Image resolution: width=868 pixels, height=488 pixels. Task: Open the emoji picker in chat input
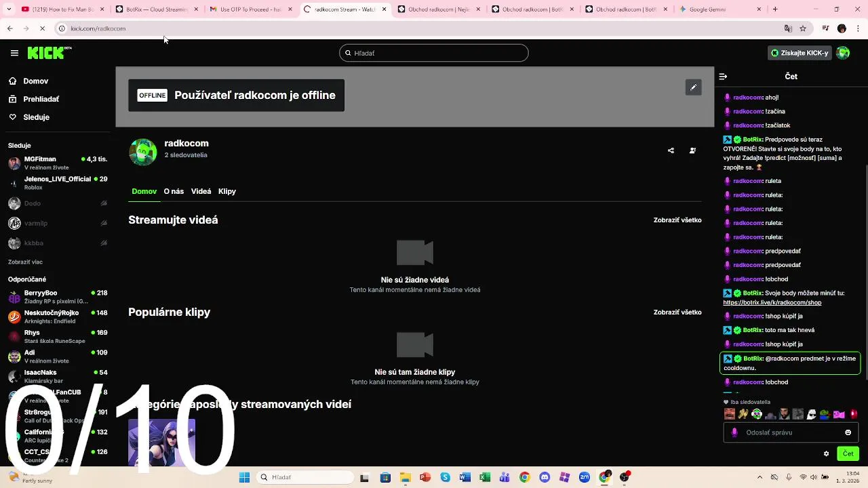(x=848, y=432)
